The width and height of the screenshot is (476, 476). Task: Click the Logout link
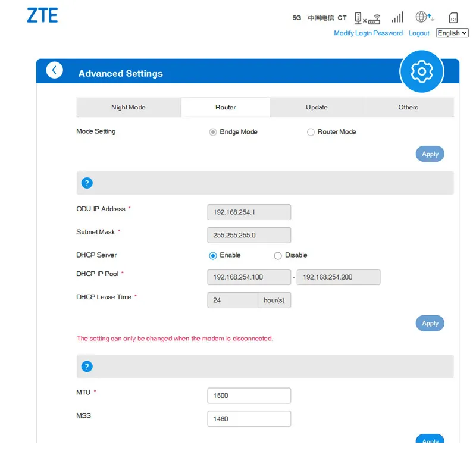[x=419, y=33]
